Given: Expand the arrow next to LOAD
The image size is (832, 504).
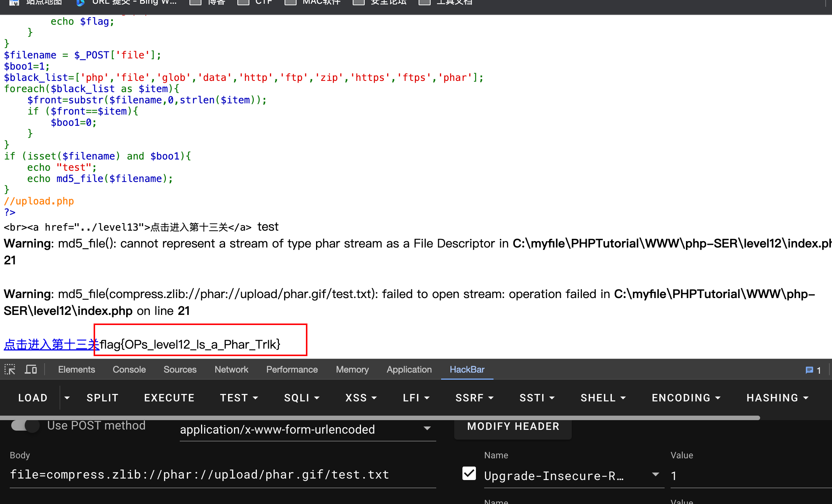Looking at the screenshot, I should pyautogui.click(x=67, y=398).
